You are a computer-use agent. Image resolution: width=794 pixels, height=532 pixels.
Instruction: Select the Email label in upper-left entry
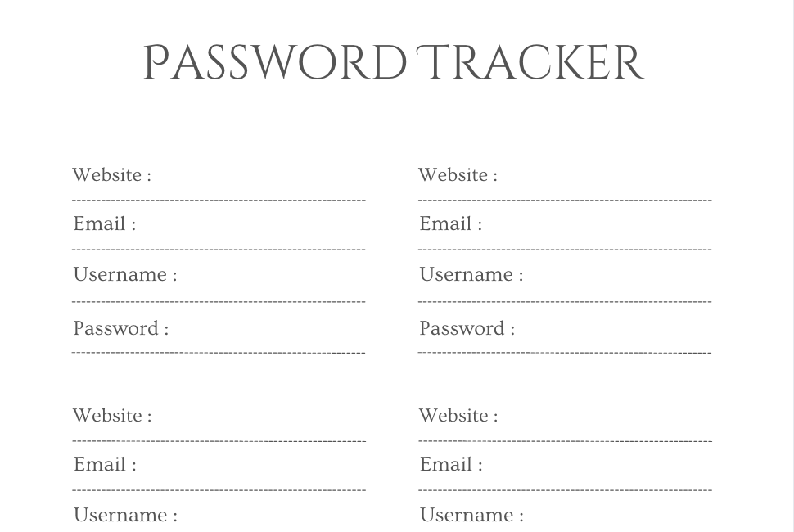click(105, 223)
